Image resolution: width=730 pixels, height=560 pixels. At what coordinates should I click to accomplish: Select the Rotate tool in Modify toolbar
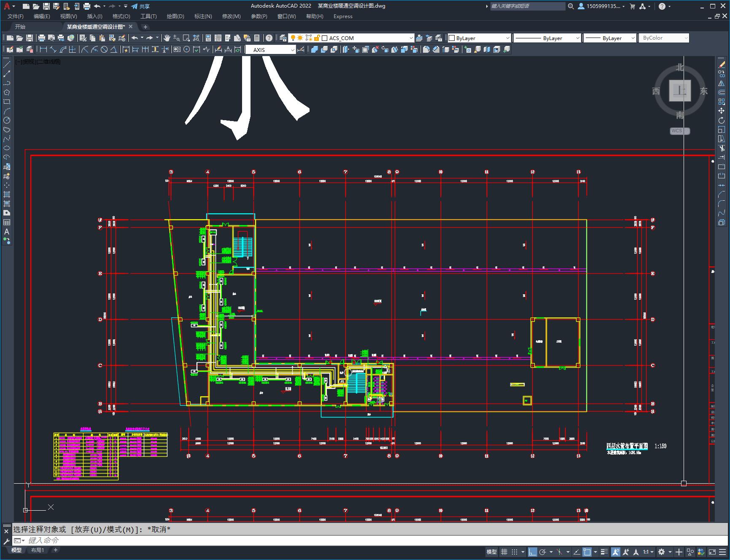click(722, 120)
